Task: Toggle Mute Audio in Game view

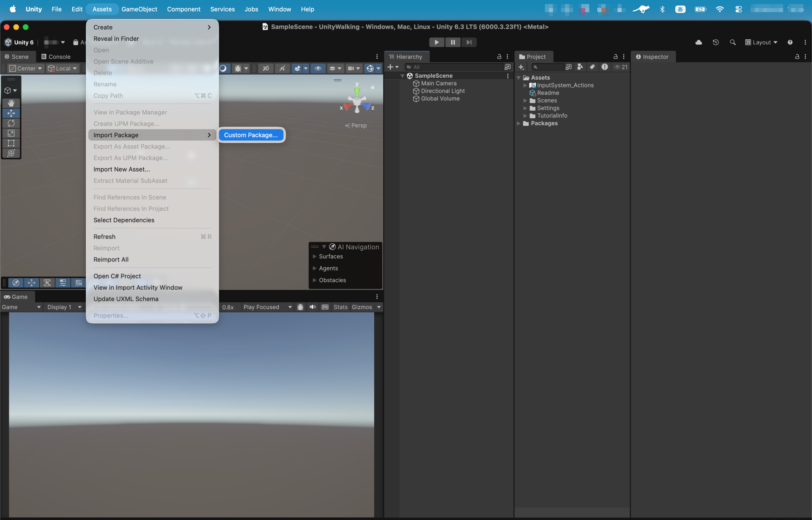Action: (x=312, y=307)
